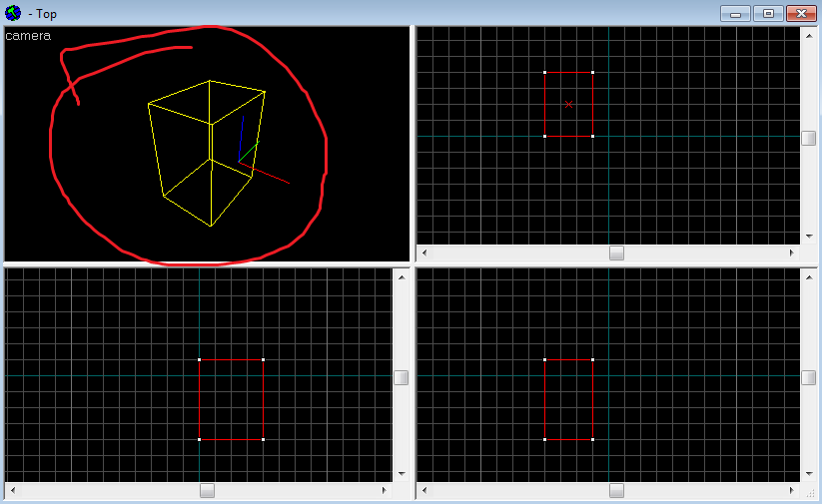Click the red X center marker in top-right viewport
Image resolution: width=822 pixels, height=504 pixels.
click(568, 104)
